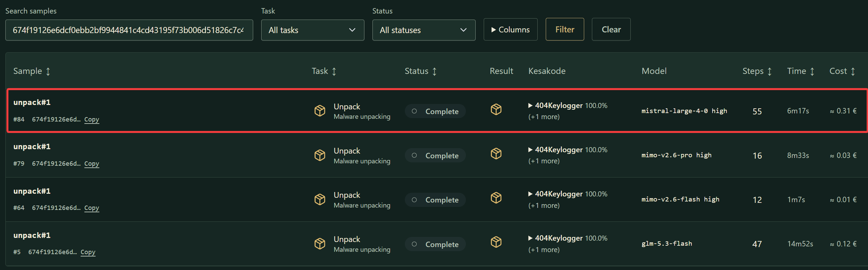Click the cost value ≈ 0.31 €
This screenshot has width=868, height=270.
(x=843, y=111)
